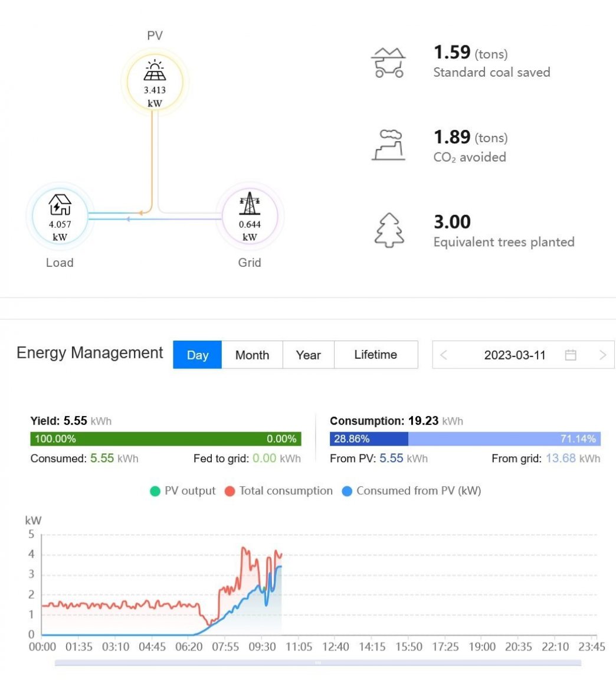Click the Load house icon

(x=60, y=205)
